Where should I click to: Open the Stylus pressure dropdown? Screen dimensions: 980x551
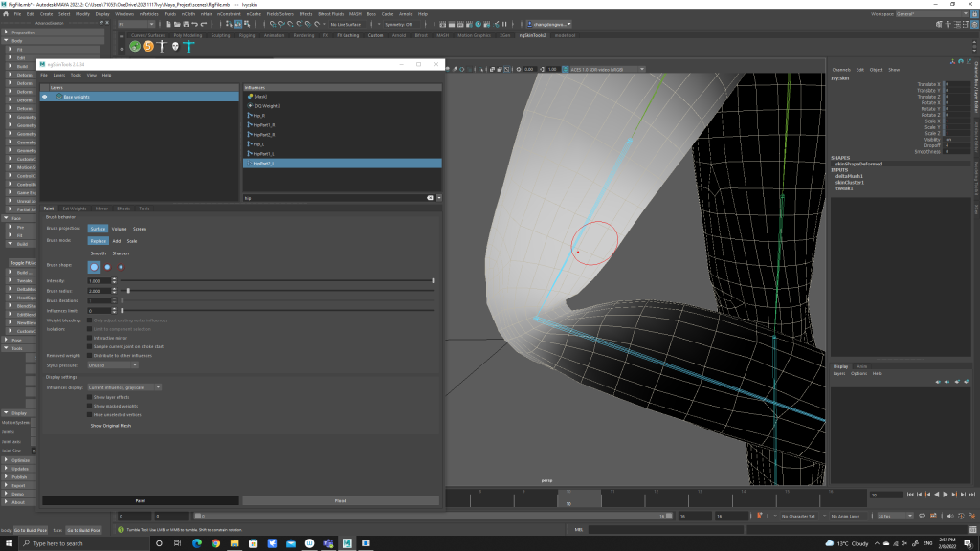pos(112,364)
